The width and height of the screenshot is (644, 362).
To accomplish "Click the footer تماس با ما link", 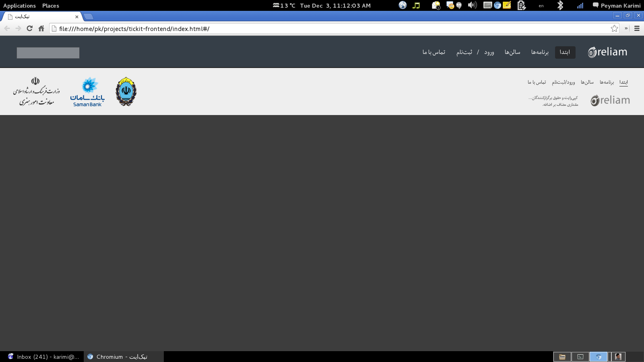I will coord(537,82).
